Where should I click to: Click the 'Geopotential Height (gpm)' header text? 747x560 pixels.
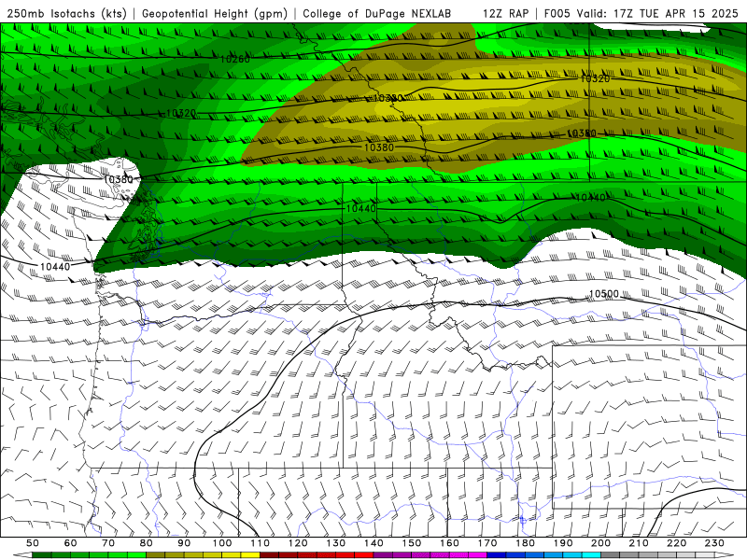215,13
